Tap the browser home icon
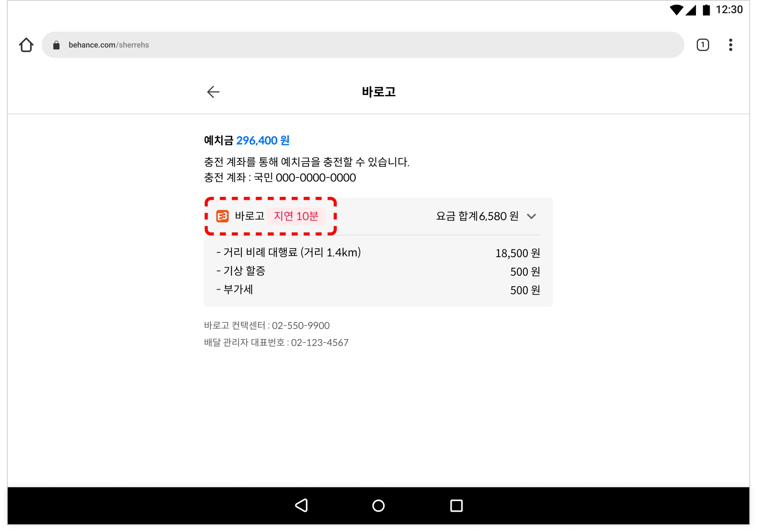Image resolution: width=757 pixels, height=532 pixels. tap(26, 45)
